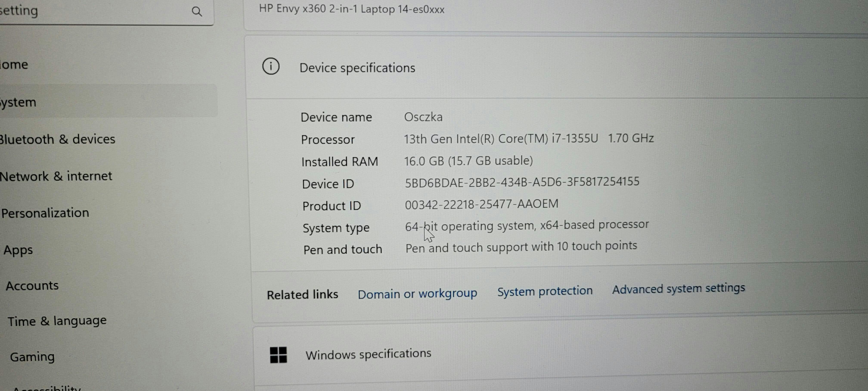Open Personalization settings
Viewport: 868px width, 391px height.
(x=45, y=213)
